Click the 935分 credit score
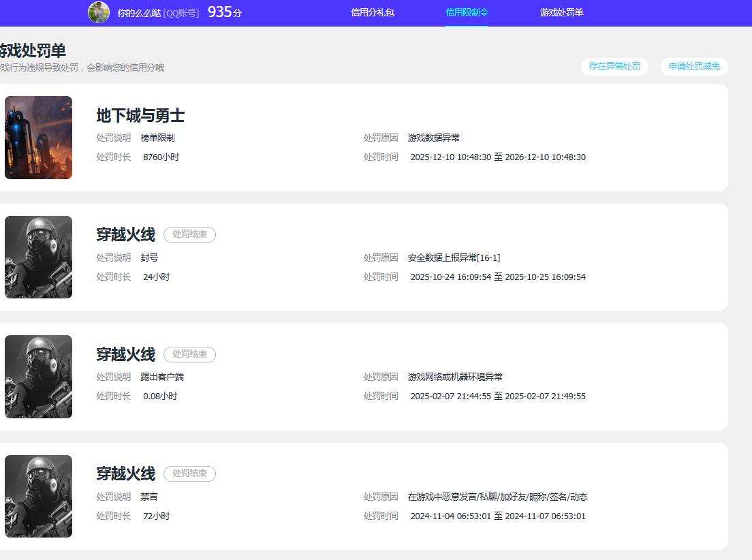The width and height of the screenshot is (752, 560). click(x=225, y=12)
